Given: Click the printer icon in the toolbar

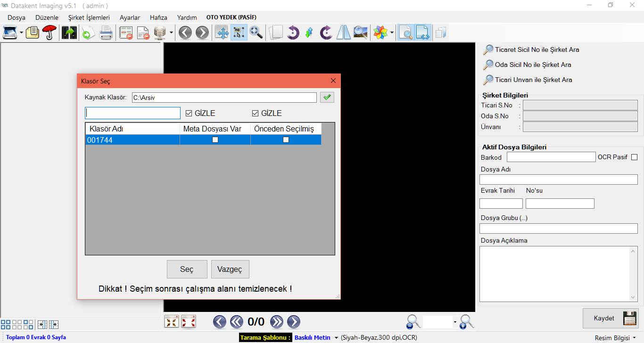Looking at the screenshot, I should 106,33.
